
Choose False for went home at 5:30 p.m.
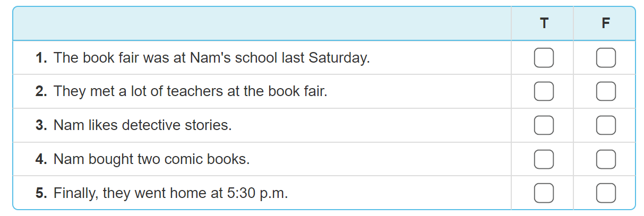[606, 193]
